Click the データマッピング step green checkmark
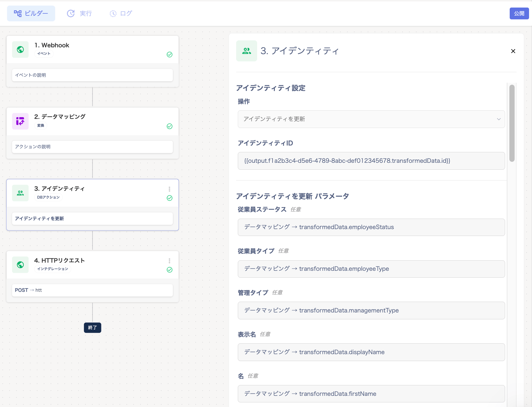 tap(170, 126)
